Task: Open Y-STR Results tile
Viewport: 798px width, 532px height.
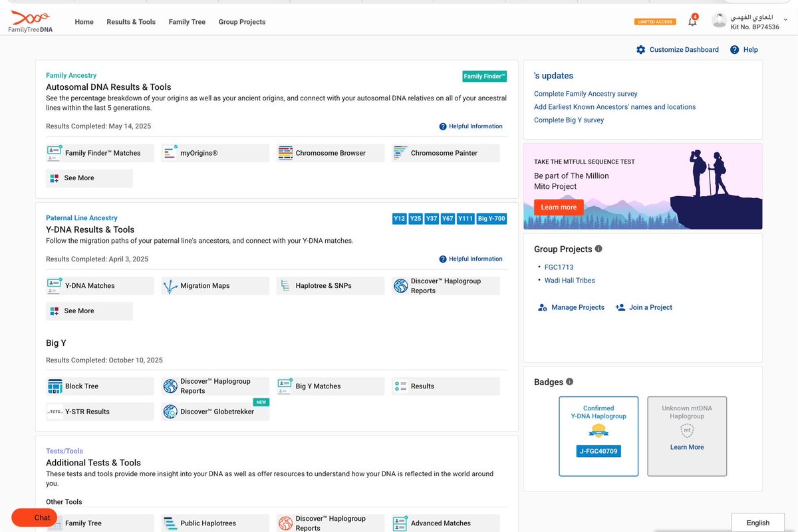Action: 100,412
